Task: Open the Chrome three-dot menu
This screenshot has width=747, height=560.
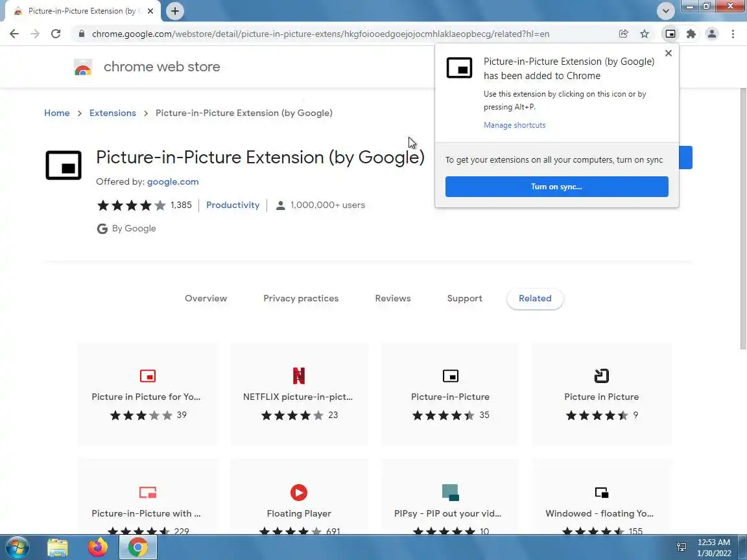Action: pyautogui.click(x=733, y=34)
